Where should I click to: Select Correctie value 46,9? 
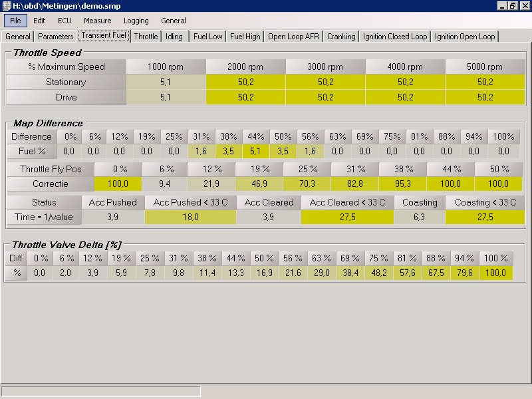[259, 184]
